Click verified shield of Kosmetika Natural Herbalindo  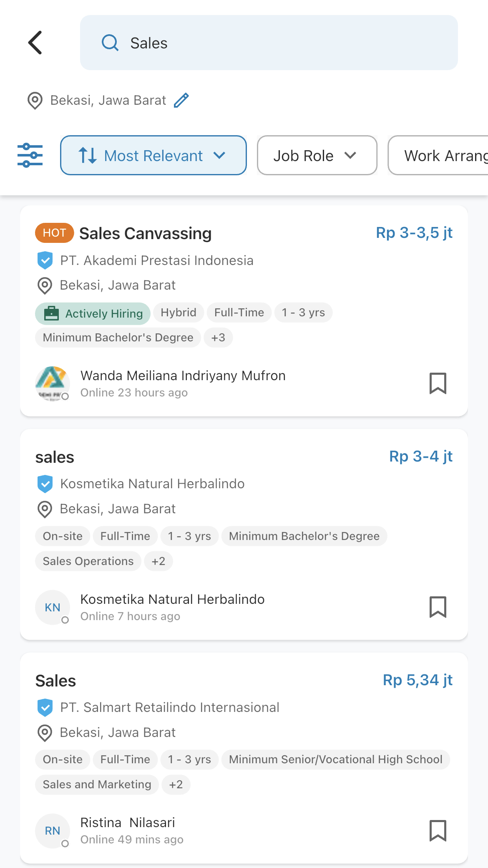click(x=45, y=484)
